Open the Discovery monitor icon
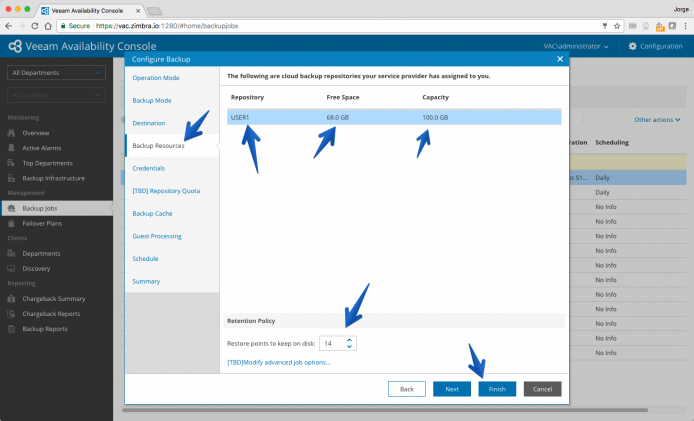694x421 pixels. pos(12,268)
